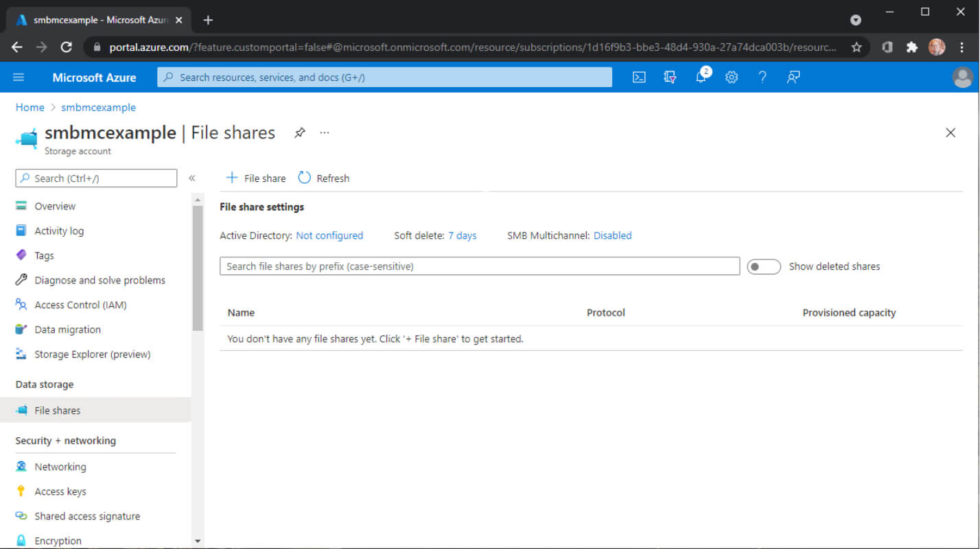Click the resource menu scrollbar thumb
Image resolution: width=980 pixels, height=549 pixels.
pyautogui.click(x=198, y=269)
